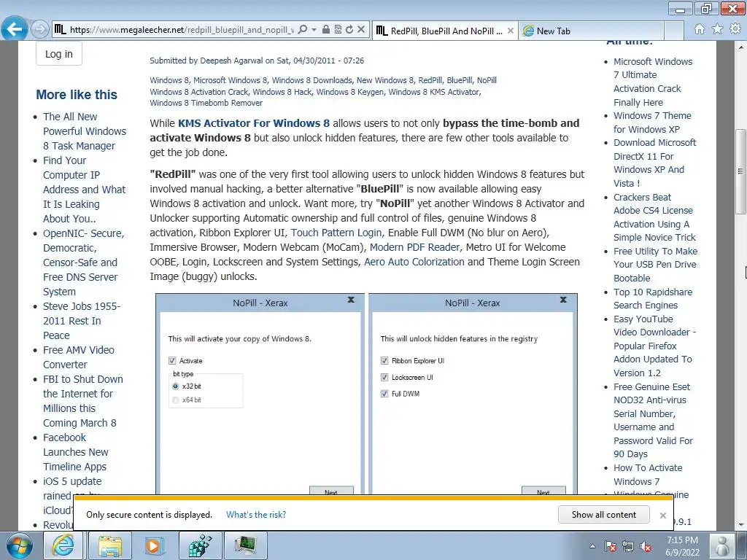Click the search magnifier in address bar
Screen dimensions: 747x560
click(302, 29)
